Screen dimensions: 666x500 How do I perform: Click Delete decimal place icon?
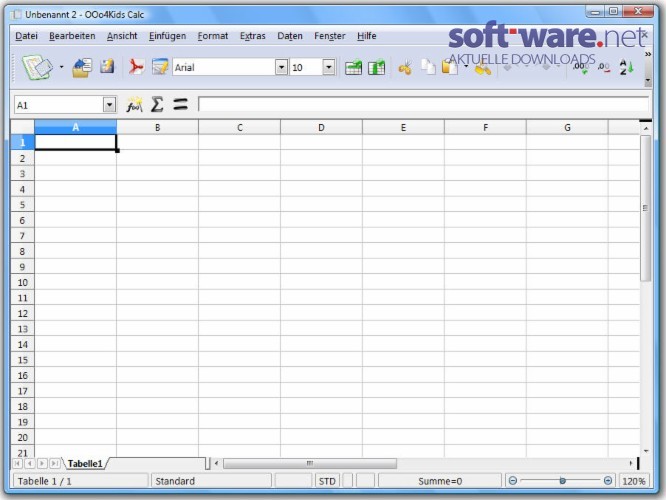(604, 67)
